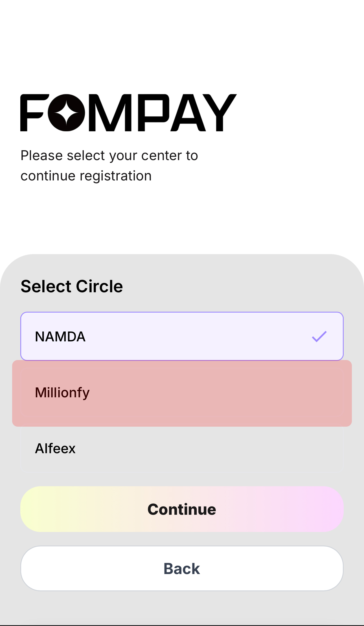Click the 'continue registration' text line
The height and width of the screenshot is (626, 364).
coord(86,176)
